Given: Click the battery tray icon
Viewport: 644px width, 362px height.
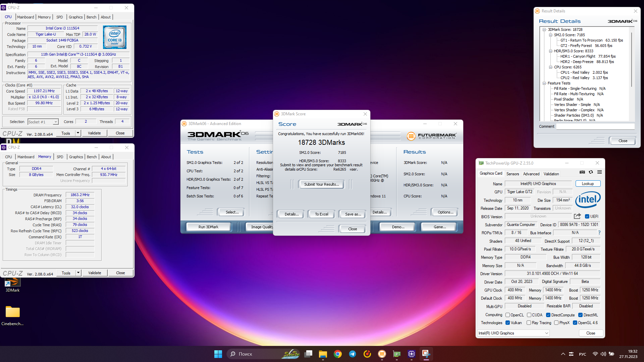Looking at the screenshot, I should [611, 354].
